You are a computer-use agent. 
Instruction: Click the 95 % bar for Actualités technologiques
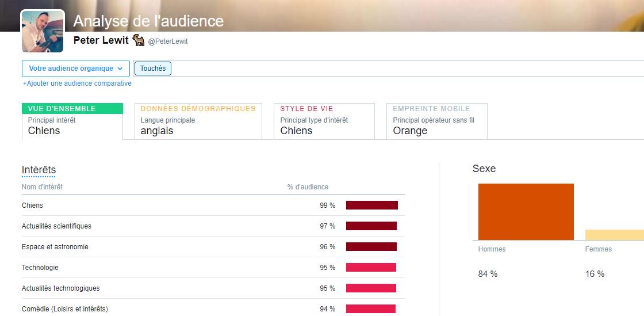[371, 288]
